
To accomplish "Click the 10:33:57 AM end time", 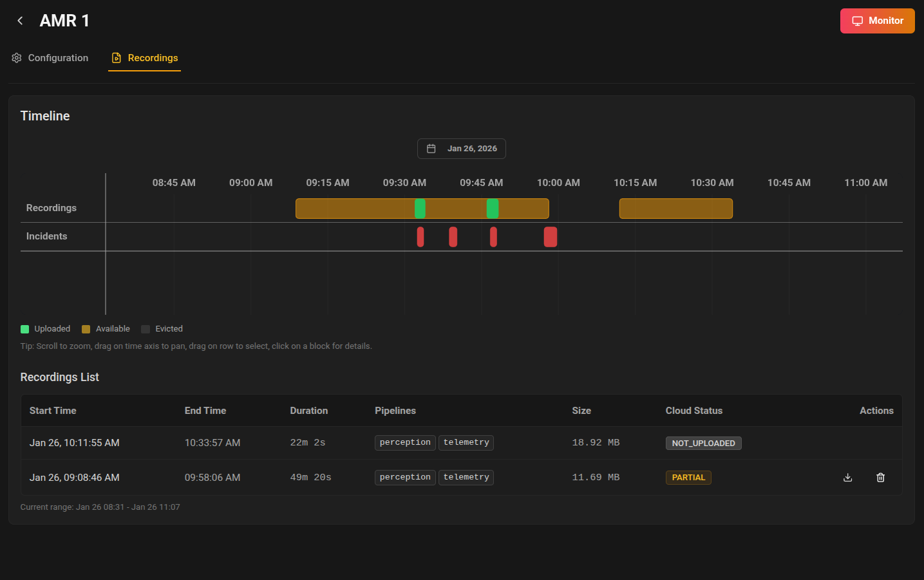I will coord(212,443).
